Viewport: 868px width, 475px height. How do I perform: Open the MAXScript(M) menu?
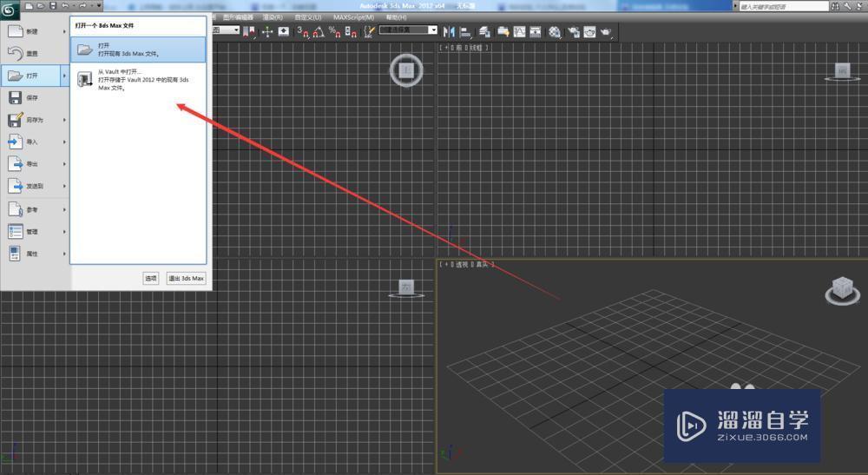(353, 17)
